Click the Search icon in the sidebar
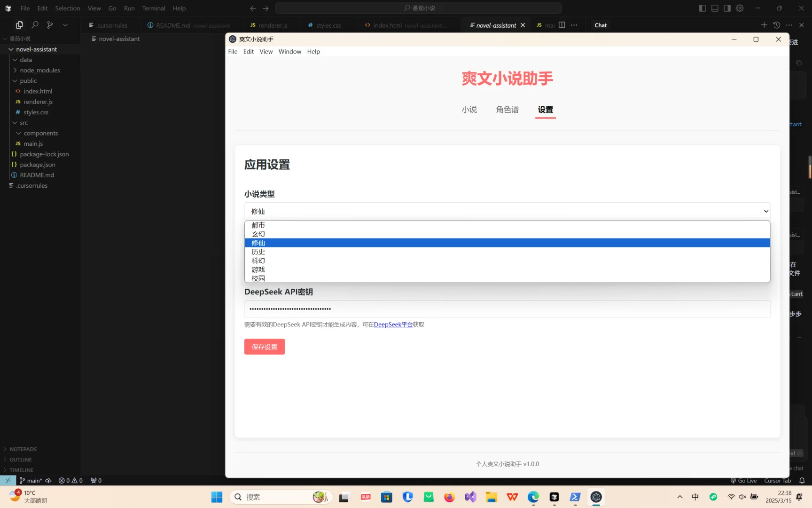The image size is (812, 508). [35, 24]
